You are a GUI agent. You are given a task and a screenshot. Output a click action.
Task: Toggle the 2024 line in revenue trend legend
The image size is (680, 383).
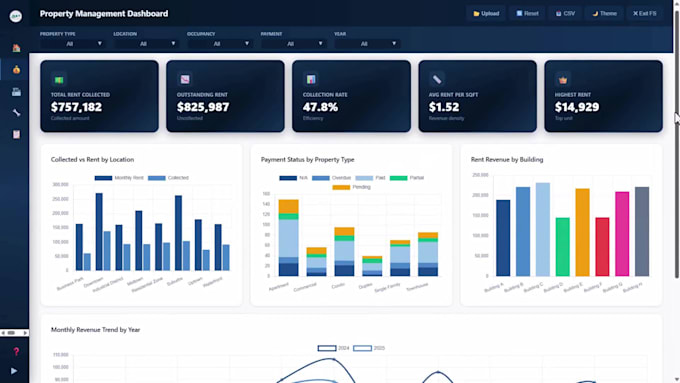click(333, 348)
